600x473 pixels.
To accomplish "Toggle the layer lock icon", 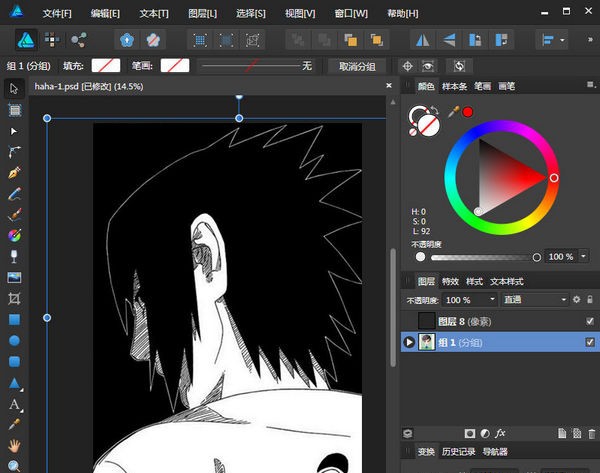I will (x=590, y=299).
